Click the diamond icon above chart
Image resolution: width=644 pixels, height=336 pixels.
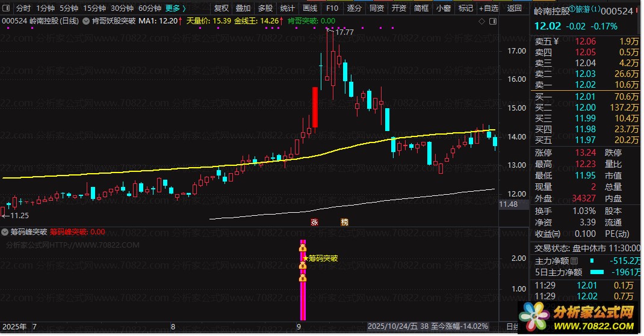coord(481,21)
